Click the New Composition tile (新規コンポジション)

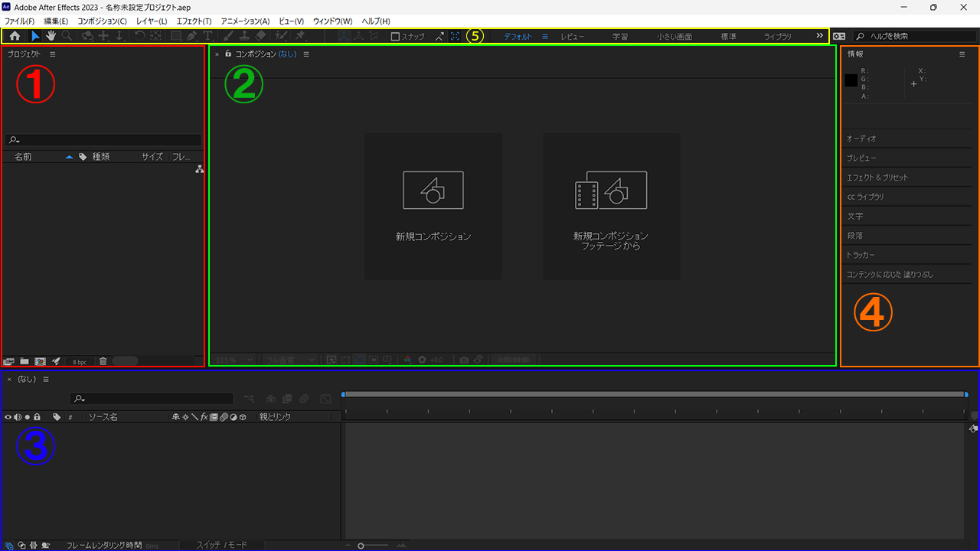pyautogui.click(x=433, y=207)
